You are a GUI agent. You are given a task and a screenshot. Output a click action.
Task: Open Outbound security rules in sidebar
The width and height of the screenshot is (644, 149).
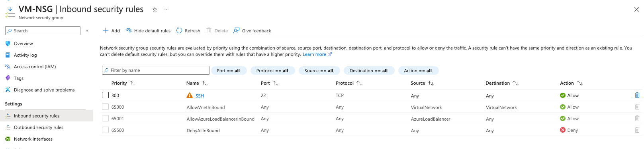pyautogui.click(x=39, y=127)
